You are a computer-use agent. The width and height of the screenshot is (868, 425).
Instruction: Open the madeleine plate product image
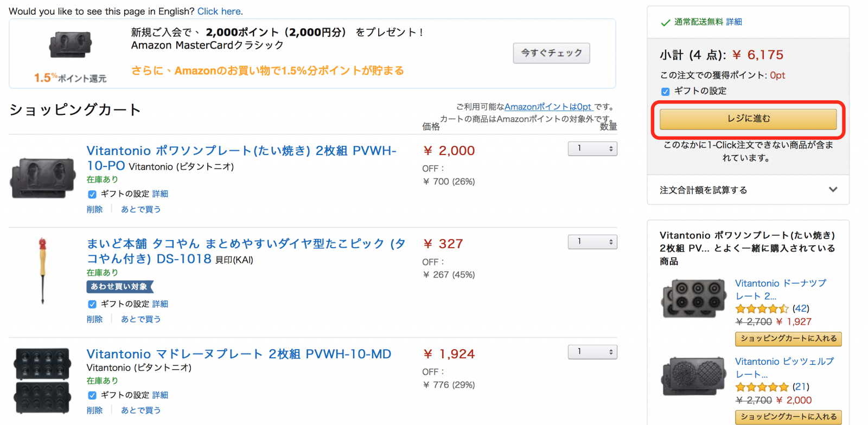coord(42,381)
